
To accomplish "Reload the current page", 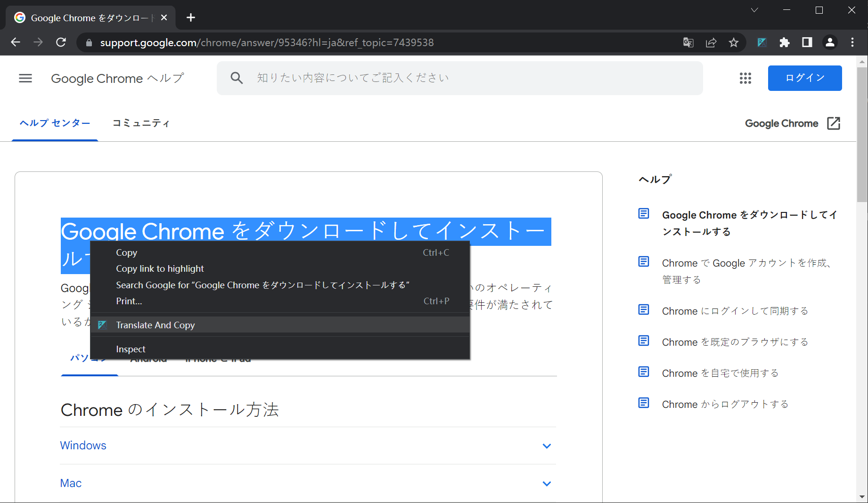I will [x=61, y=42].
